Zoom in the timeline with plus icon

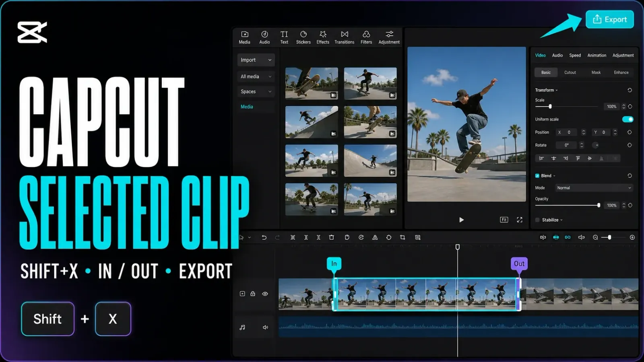point(632,237)
